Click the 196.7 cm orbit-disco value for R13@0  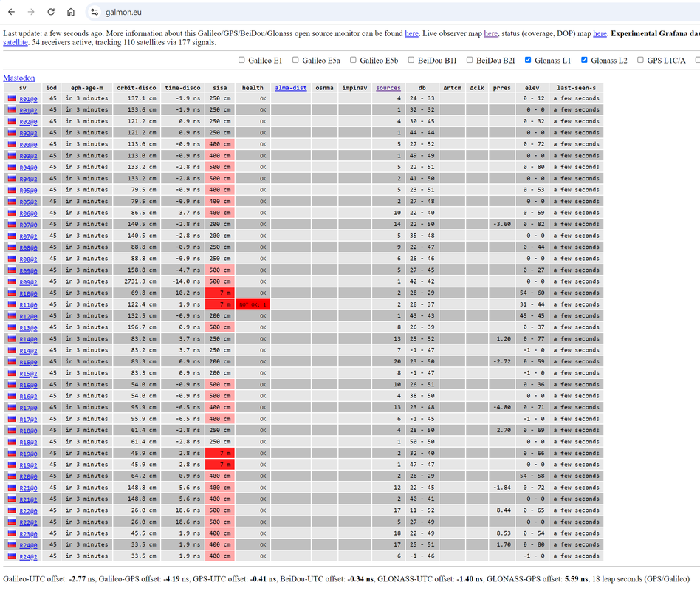coord(142,327)
